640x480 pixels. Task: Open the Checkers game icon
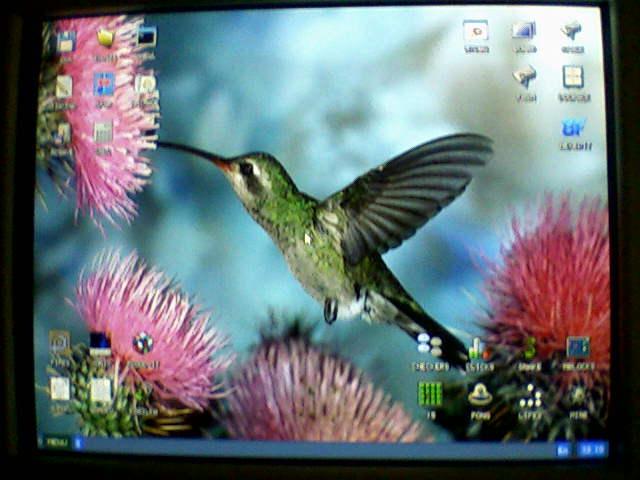pyautogui.click(x=429, y=346)
